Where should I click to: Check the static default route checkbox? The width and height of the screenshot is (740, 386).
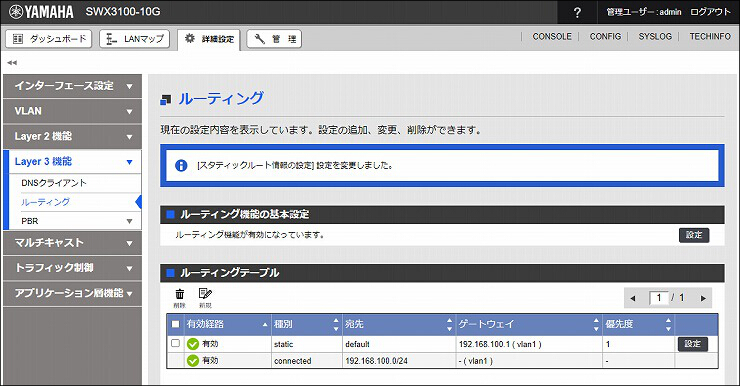175,344
